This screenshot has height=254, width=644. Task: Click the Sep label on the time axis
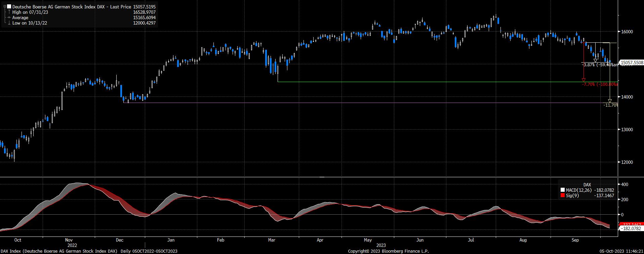[575, 240]
